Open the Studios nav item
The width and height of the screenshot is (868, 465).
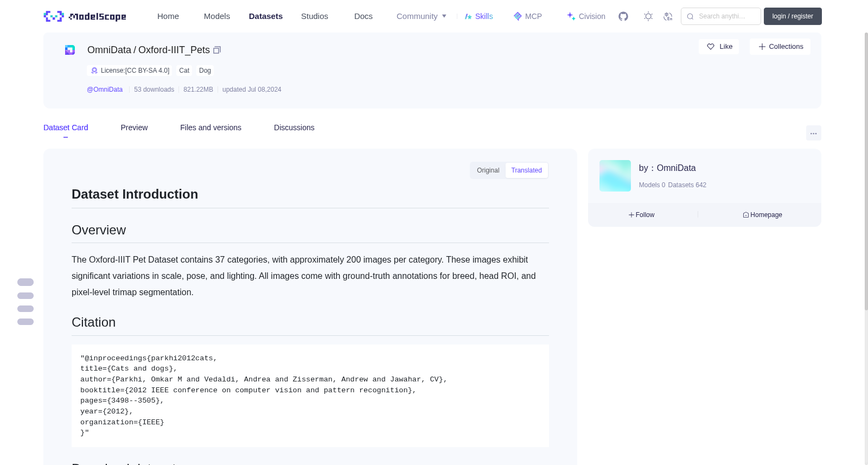pyautogui.click(x=315, y=16)
